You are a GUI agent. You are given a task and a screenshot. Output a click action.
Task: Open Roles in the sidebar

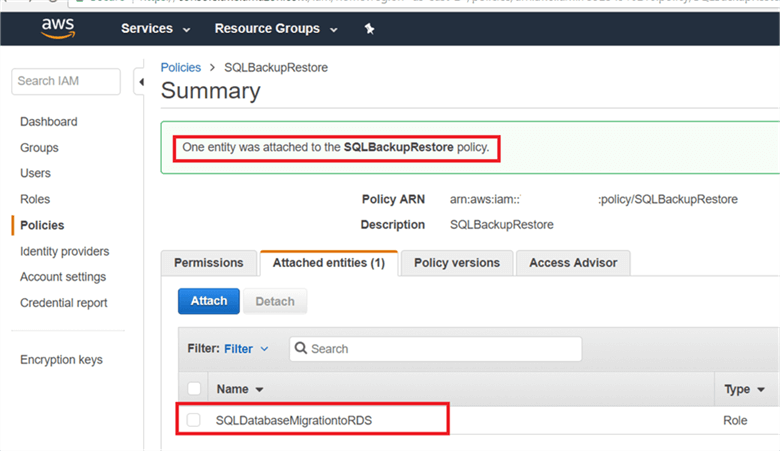point(35,199)
